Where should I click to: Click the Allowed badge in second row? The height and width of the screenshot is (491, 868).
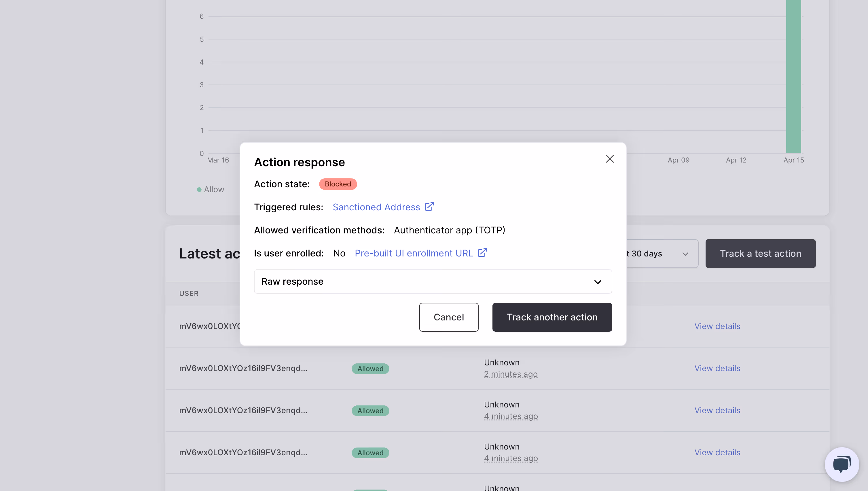(x=370, y=369)
